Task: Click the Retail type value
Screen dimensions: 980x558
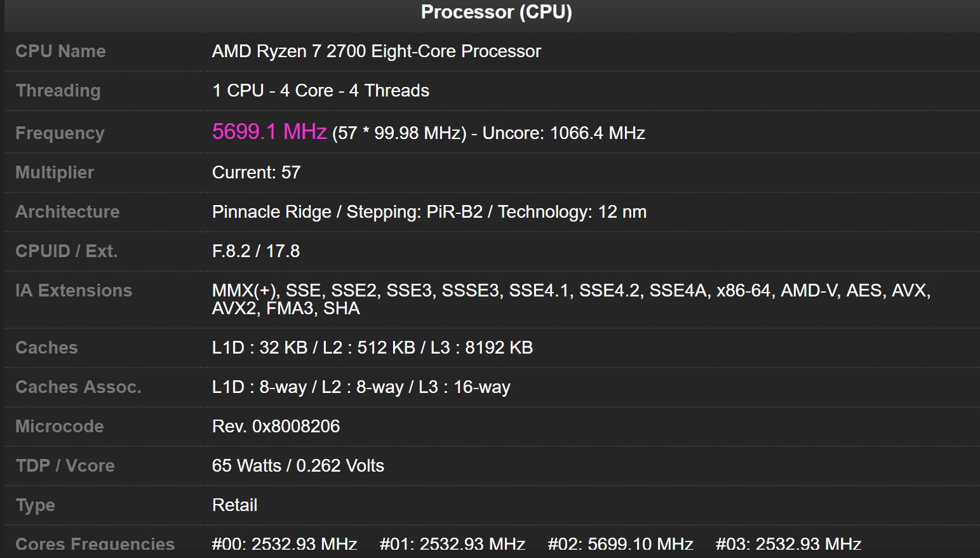Action: (x=235, y=505)
